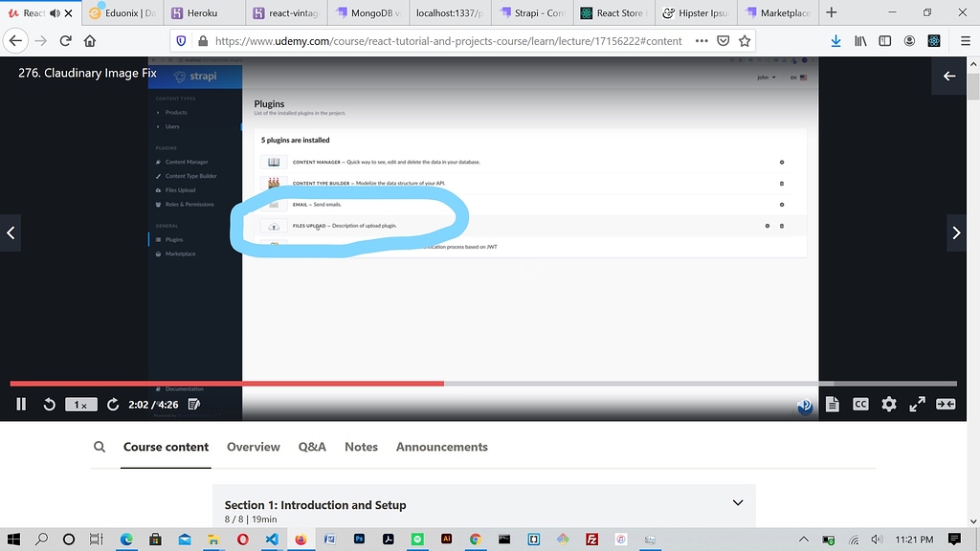Image resolution: width=980 pixels, height=551 pixels.
Task: Enter fullscreen with the expand icon
Action: coord(917,404)
